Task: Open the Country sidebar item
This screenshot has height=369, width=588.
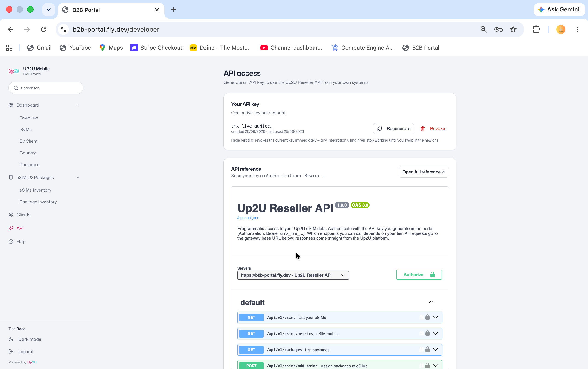Action: [28, 153]
